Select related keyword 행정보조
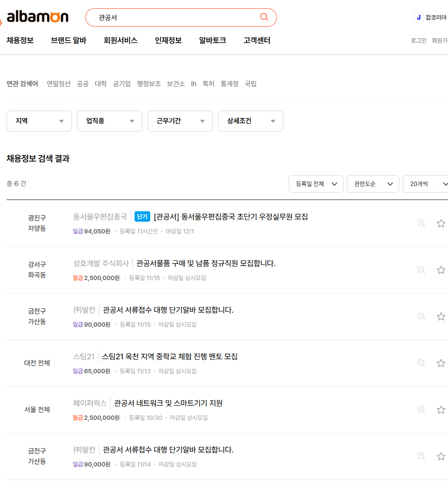The width and height of the screenshot is (448, 490). 149,84
